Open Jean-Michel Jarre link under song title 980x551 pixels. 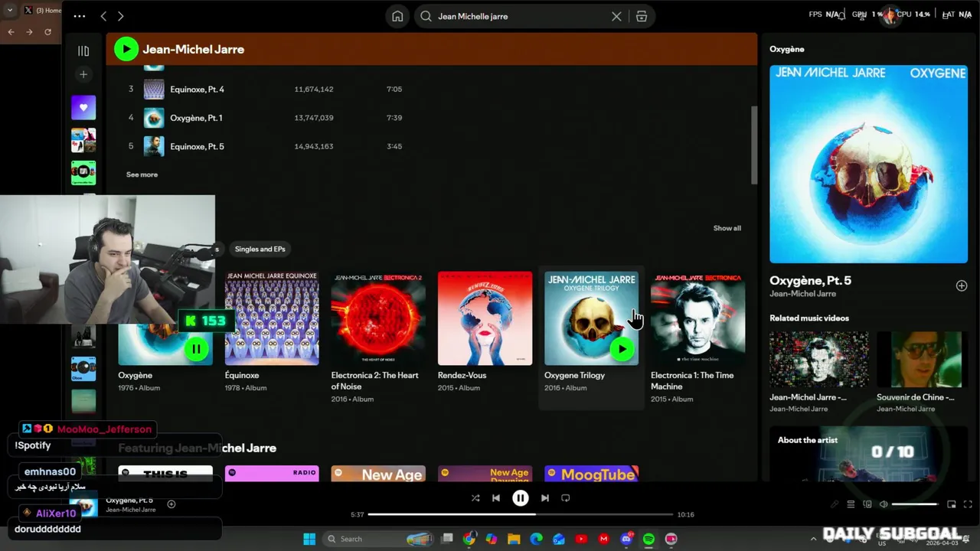(802, 294)
